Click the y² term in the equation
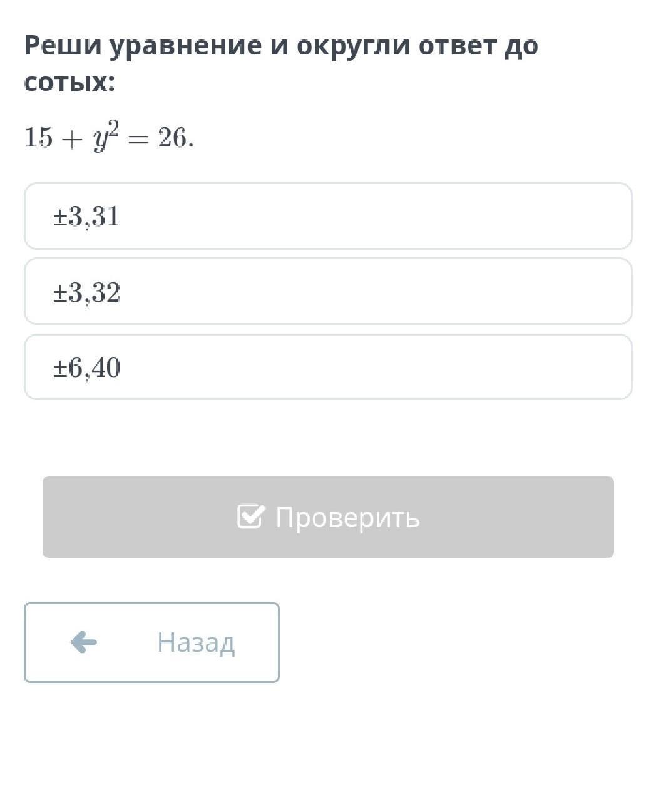This screenshot has width=666, height=812. coord(106,138)
